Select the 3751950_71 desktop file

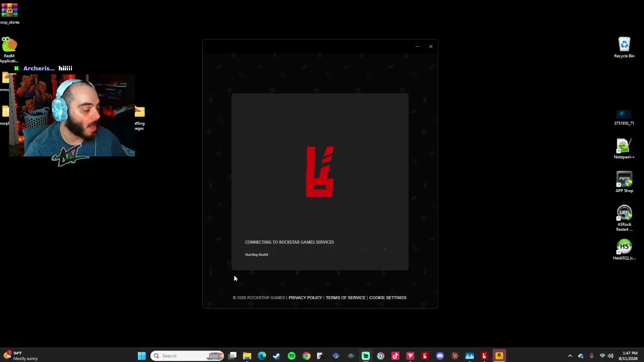[624, 118]
